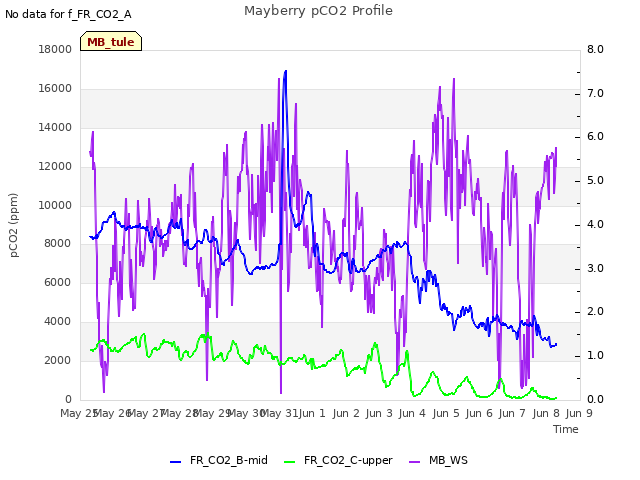
Task: Click the 2000 left axis tick
Action: pyautogui.click(x=58, y=360)
